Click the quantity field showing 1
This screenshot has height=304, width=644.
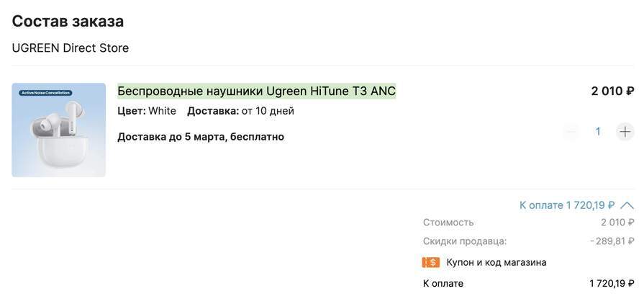pos(598,132)
